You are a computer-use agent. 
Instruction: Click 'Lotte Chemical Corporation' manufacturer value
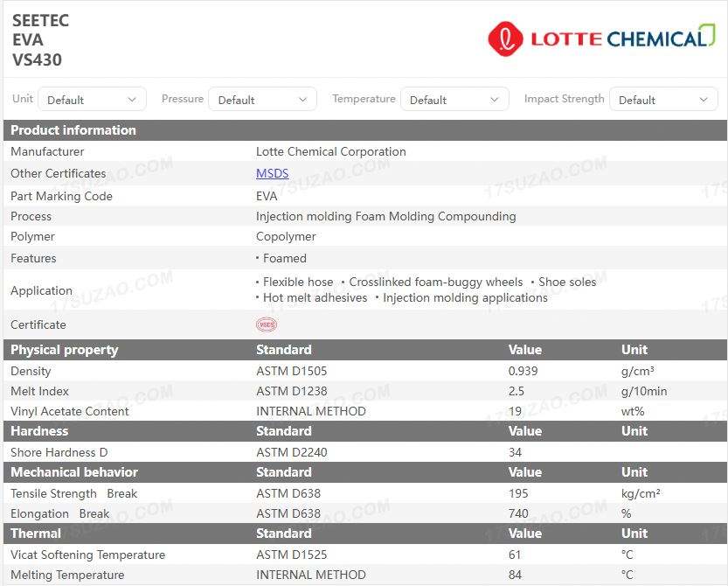pos(330,151)
